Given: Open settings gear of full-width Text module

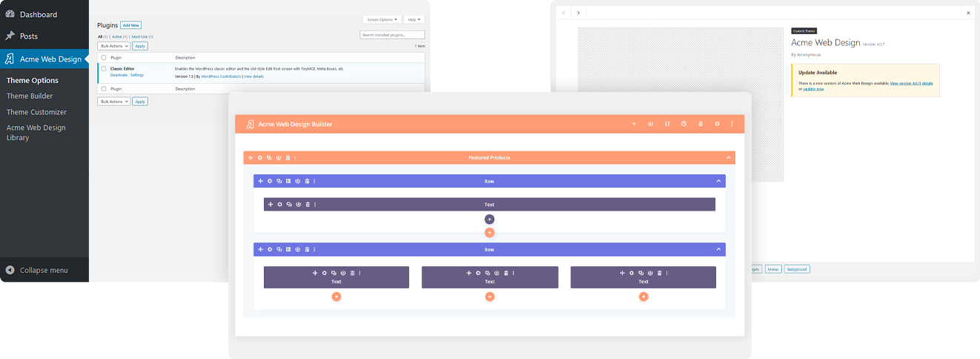Looking at the screenshot, I should point(279,204).
